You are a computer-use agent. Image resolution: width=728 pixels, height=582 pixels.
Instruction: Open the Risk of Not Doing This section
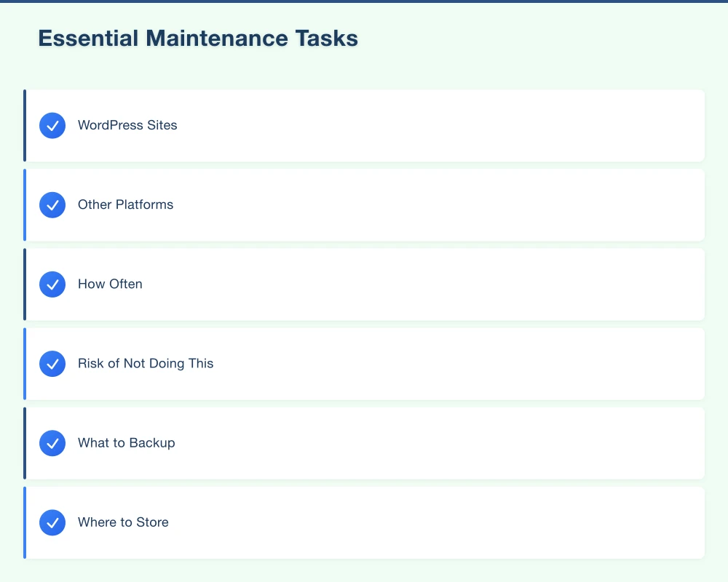tap(364, 364)
